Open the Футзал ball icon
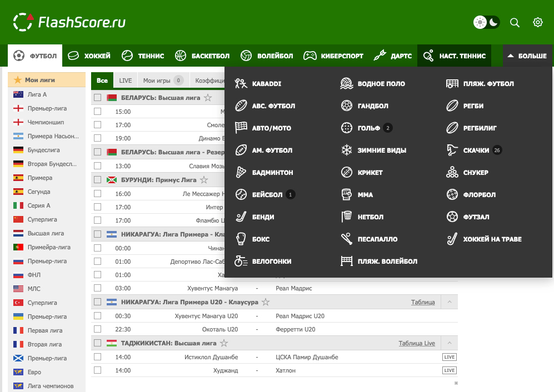This screenshot has height=392, width=554. click(452, 217)
